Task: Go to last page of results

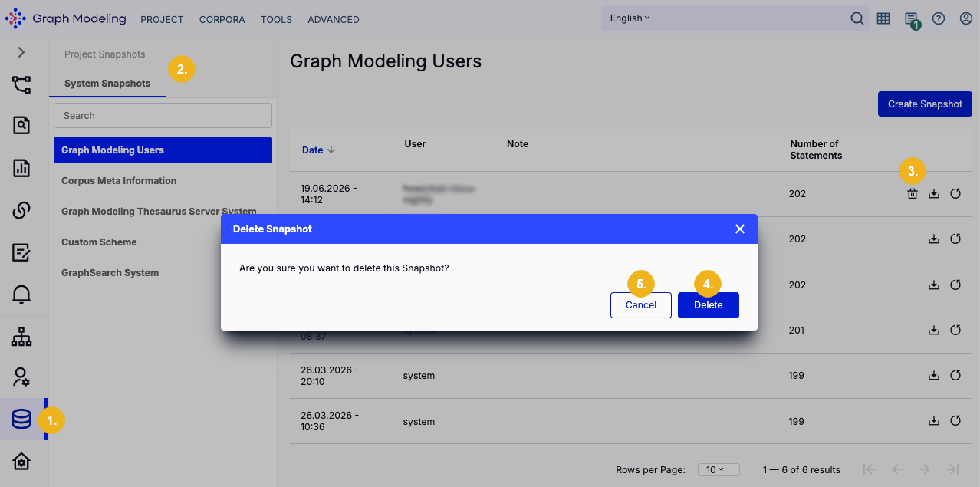Action: point(952,469)
